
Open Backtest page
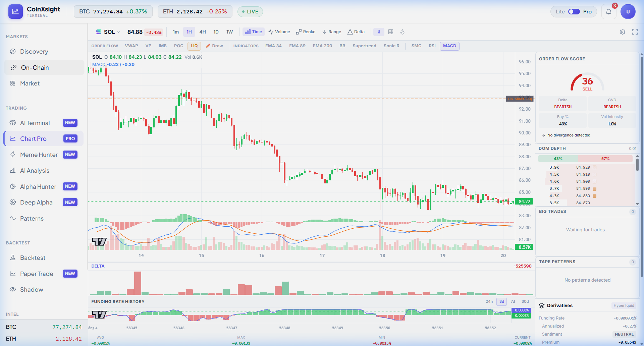tap(44, 258)
